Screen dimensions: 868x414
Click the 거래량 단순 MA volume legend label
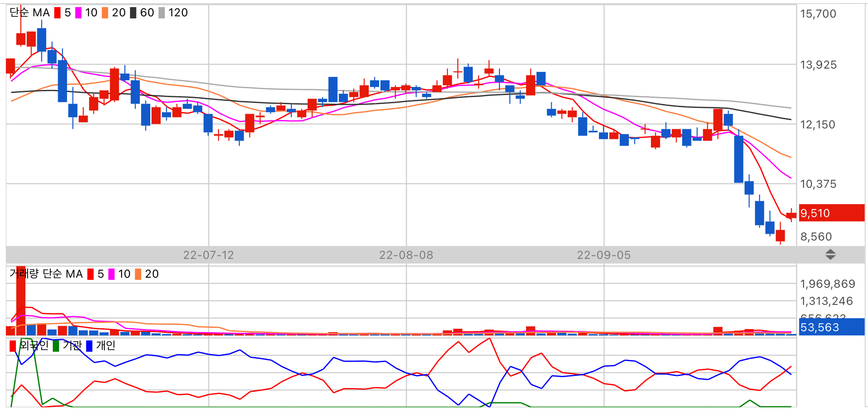46,274
